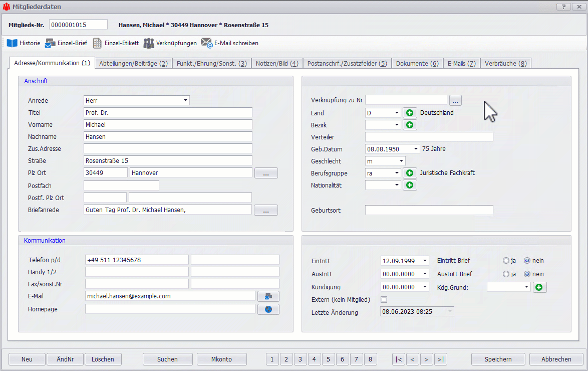Set Eintritt Brief to ja
The height and width of the screenshot is (371, 588).
tap(506, 261)
